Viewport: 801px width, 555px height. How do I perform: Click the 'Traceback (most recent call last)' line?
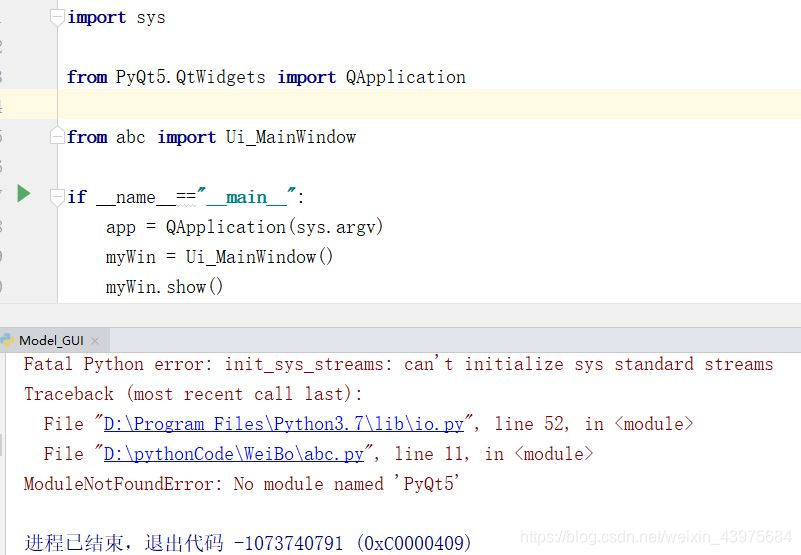[x=193, y=394]
